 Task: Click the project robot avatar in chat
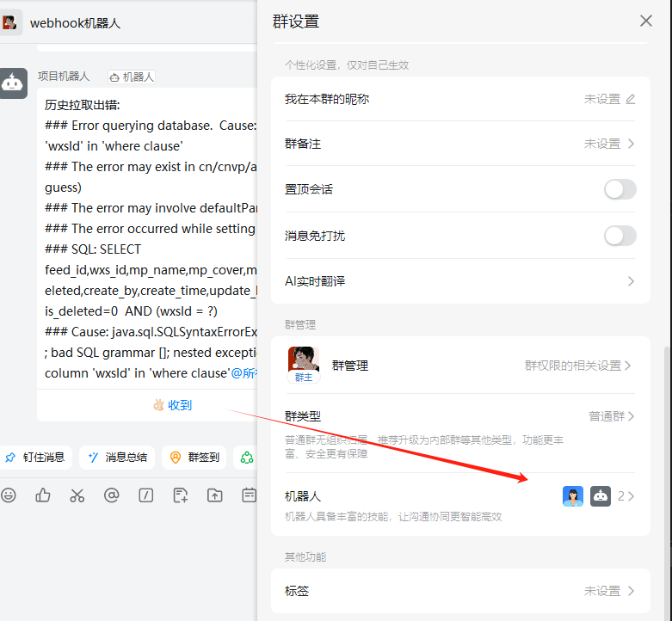coord(14,83)
